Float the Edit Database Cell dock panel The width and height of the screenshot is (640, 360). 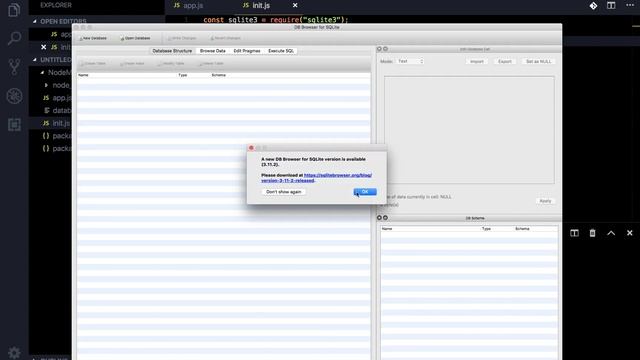point(385,49)
